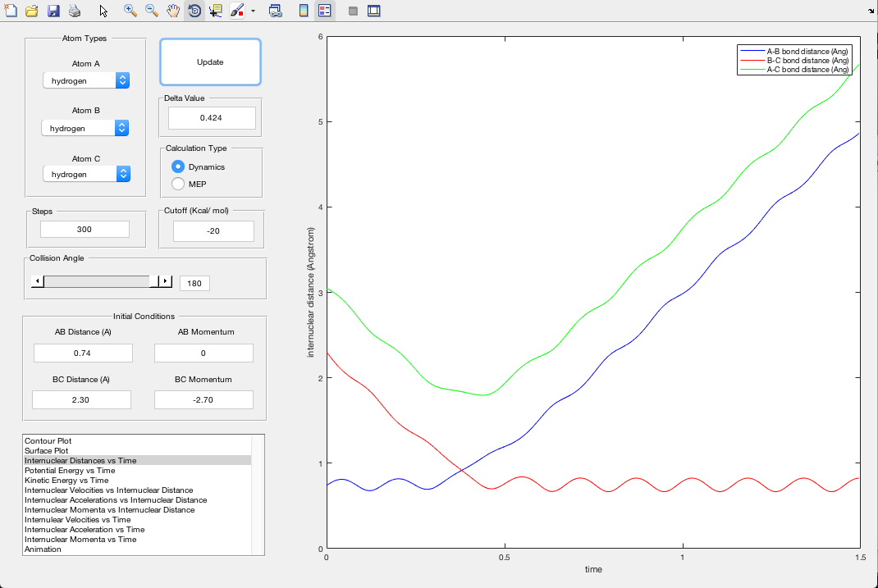Select the Dynamics calculation type
This screenshot has width=878, height=588.
(178, 166)
